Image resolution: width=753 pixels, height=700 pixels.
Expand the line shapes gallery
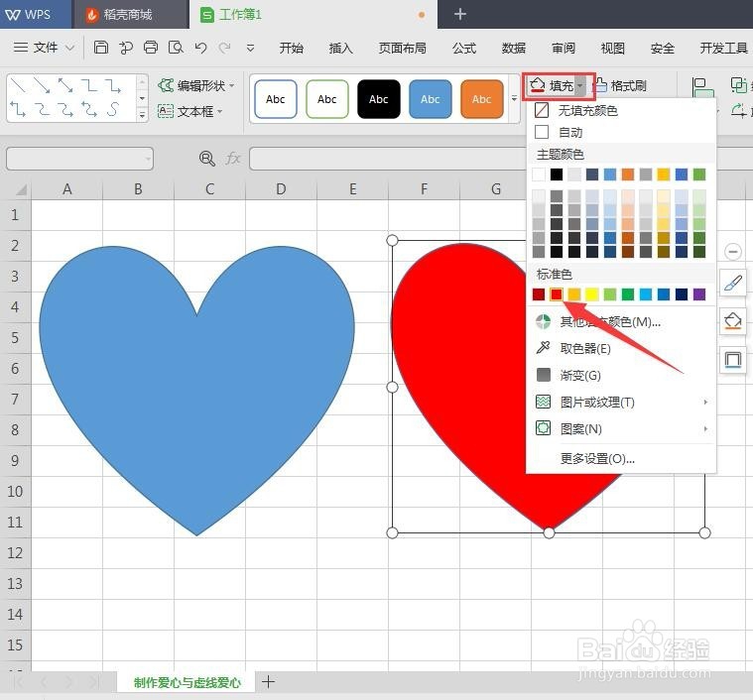(x=142, y=115)
